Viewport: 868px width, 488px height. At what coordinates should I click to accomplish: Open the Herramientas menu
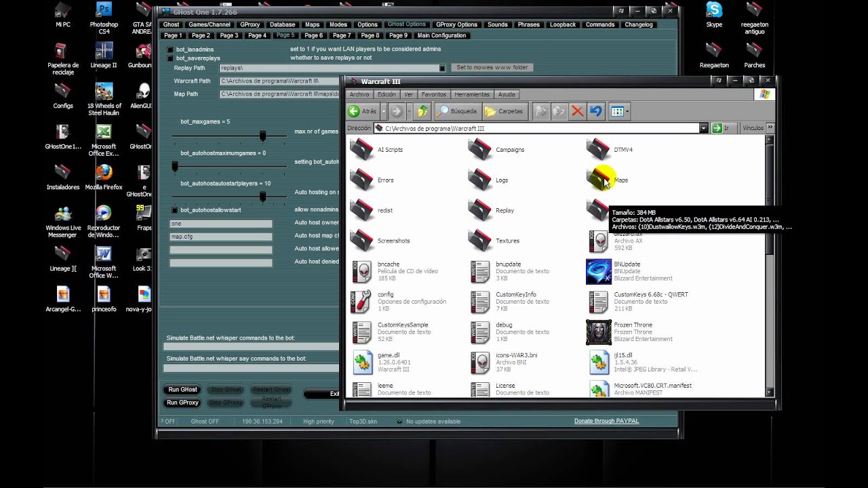tap(472, 94)
